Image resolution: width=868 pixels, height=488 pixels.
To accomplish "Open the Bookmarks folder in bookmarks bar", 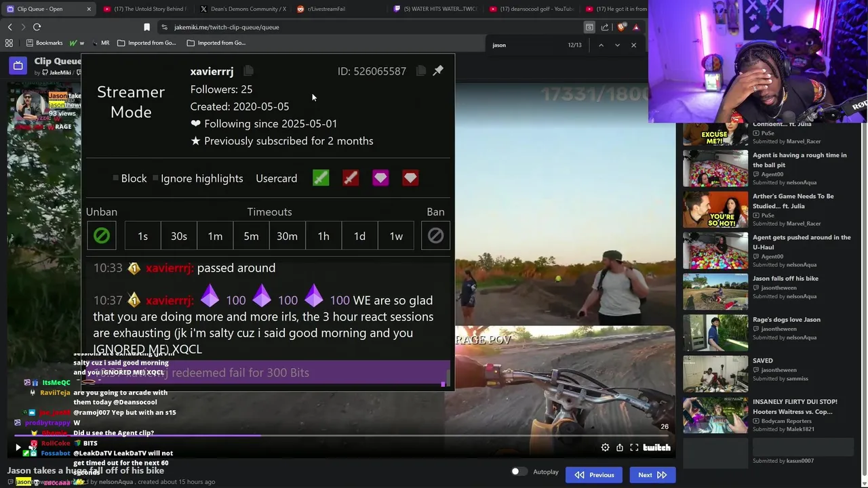I will [x=44, y=43].
